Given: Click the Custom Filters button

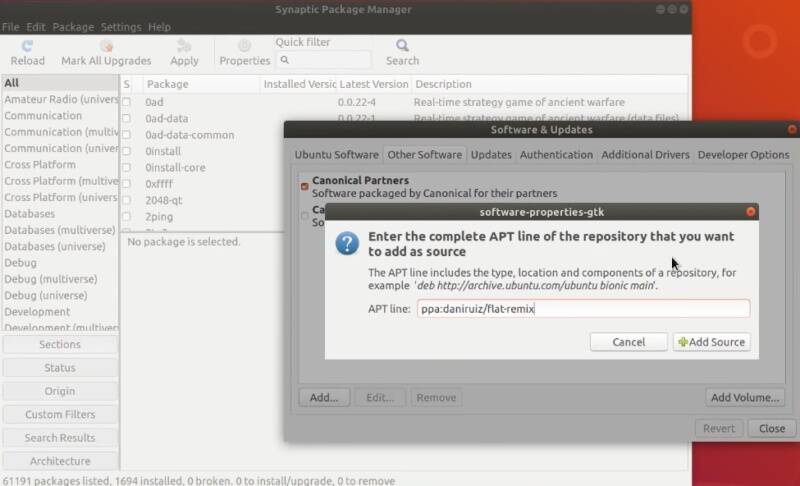Looking at the screenshot, I should [60, 414].
